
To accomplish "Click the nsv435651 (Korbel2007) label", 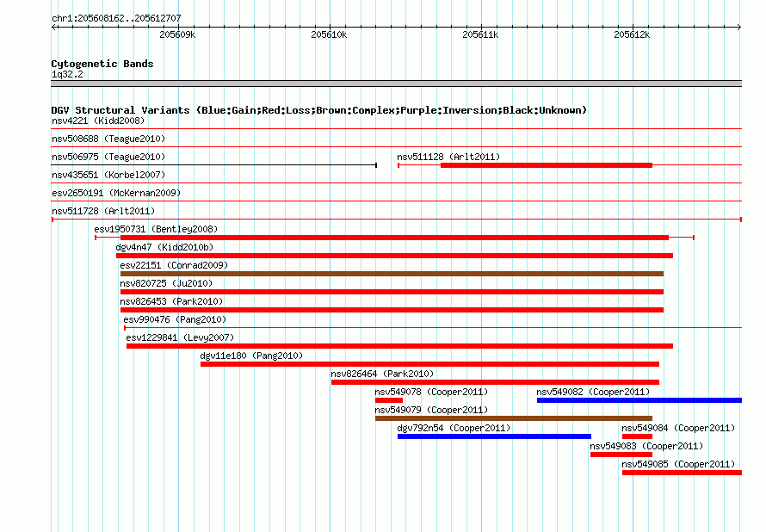I will point(108,175).
